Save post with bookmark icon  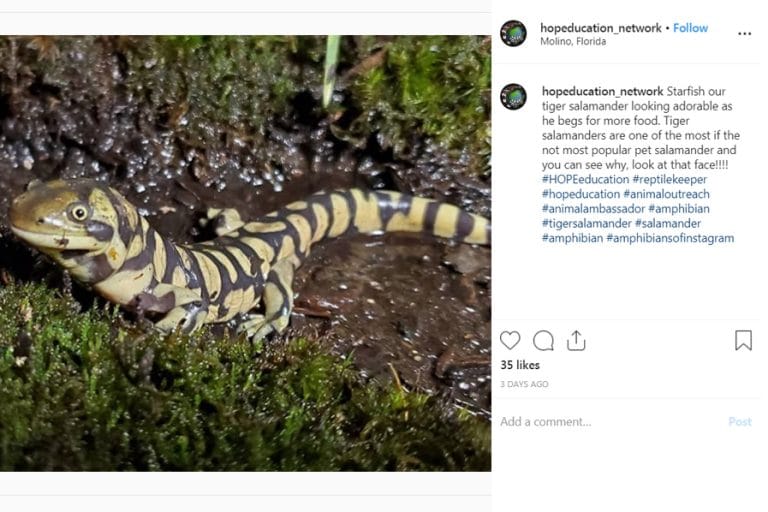coord(743,340)
